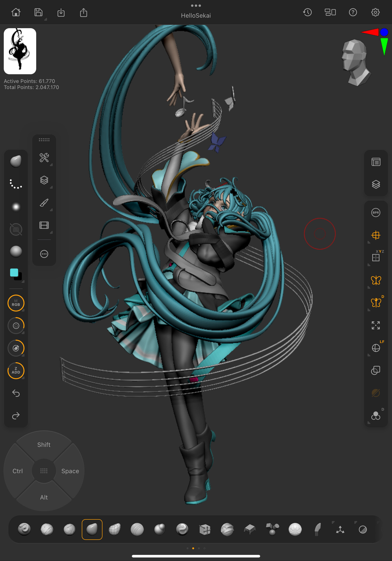
Task: Open the three-dot menu above the HelloSekai title
Action: click(196, 6)
